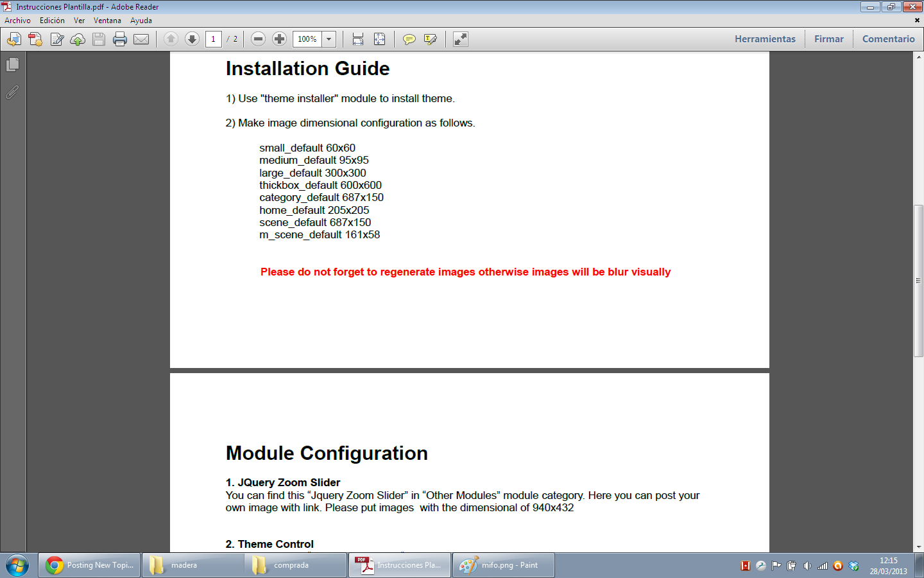Zoom in with the plus button

pos(279,39)
